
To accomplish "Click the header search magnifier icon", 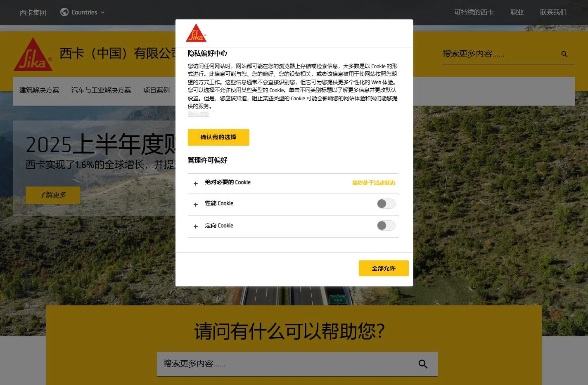I will (x=564, y=54).
